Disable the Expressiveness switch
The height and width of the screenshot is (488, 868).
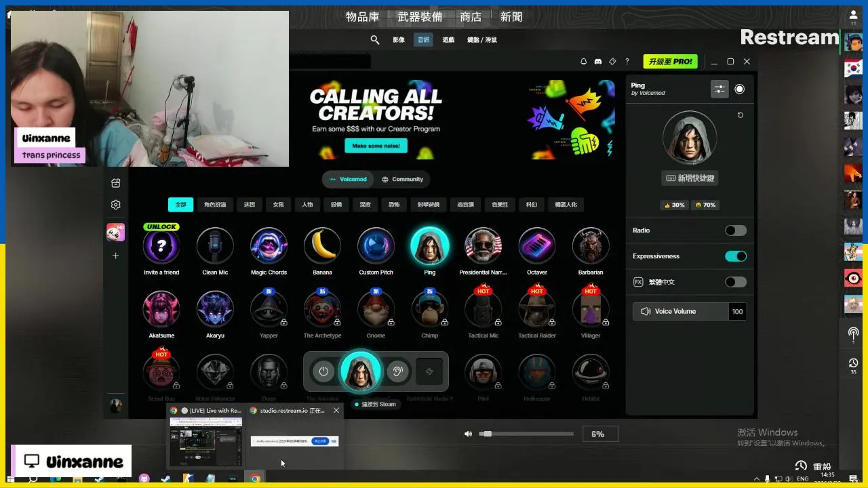[x=736, y=256]
